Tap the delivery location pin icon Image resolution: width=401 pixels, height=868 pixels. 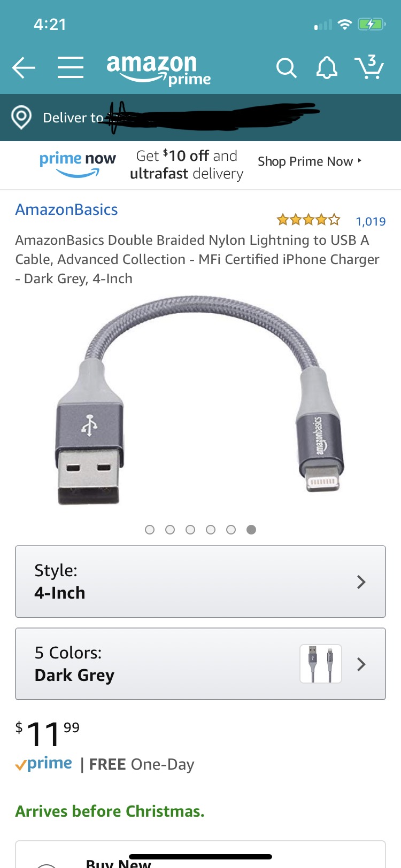coord(21,117)
